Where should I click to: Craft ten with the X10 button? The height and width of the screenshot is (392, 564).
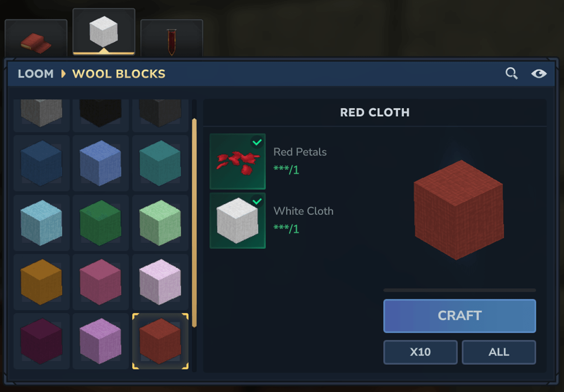[x=420, y=352]
